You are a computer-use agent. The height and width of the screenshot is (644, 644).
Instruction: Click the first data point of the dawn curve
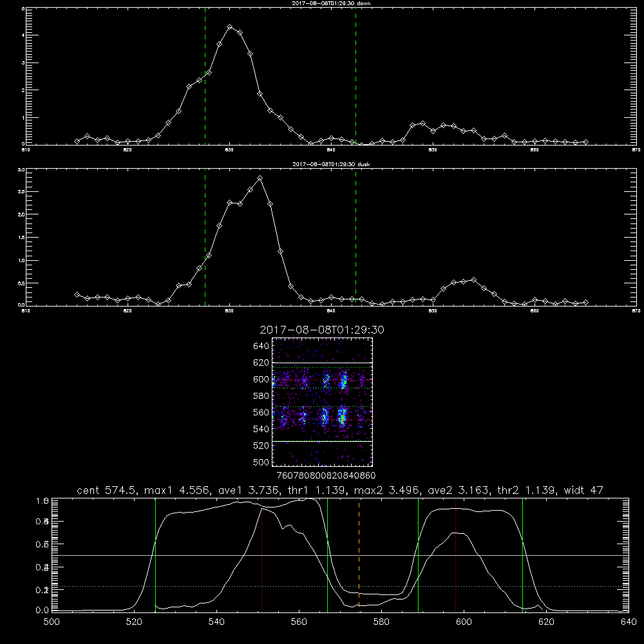point(77,141)
